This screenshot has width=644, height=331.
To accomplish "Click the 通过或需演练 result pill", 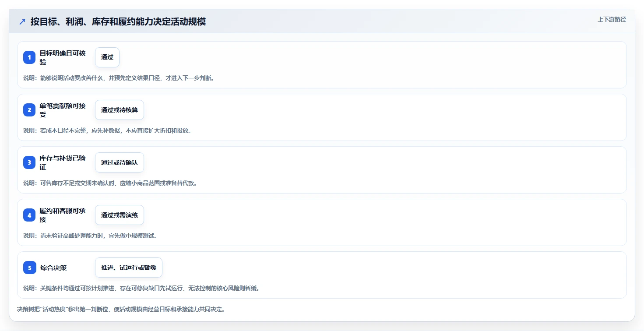I will [120, 215].
